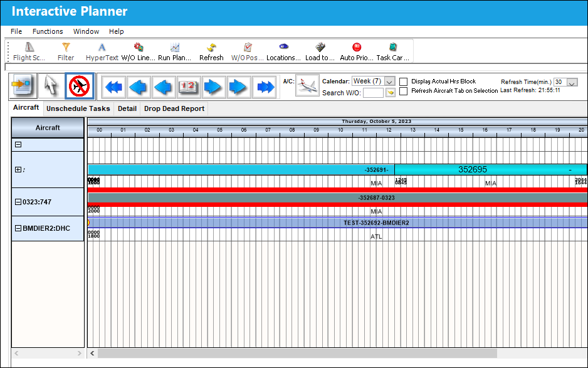
Task: Open the Calendar Week (7) dropdown
Action: 390,81
